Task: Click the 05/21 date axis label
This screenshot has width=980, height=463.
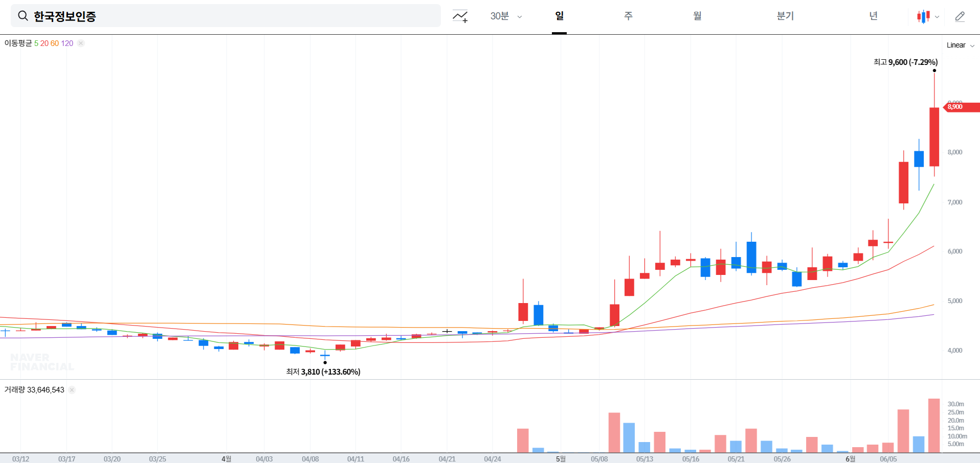Action: click(x=736, y=459)
